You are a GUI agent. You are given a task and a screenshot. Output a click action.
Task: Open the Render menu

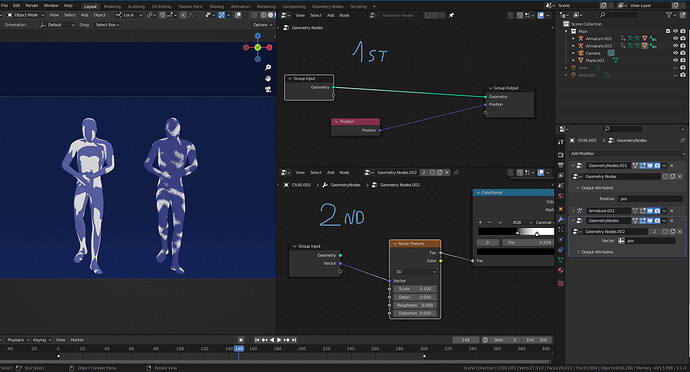(32, 6)
